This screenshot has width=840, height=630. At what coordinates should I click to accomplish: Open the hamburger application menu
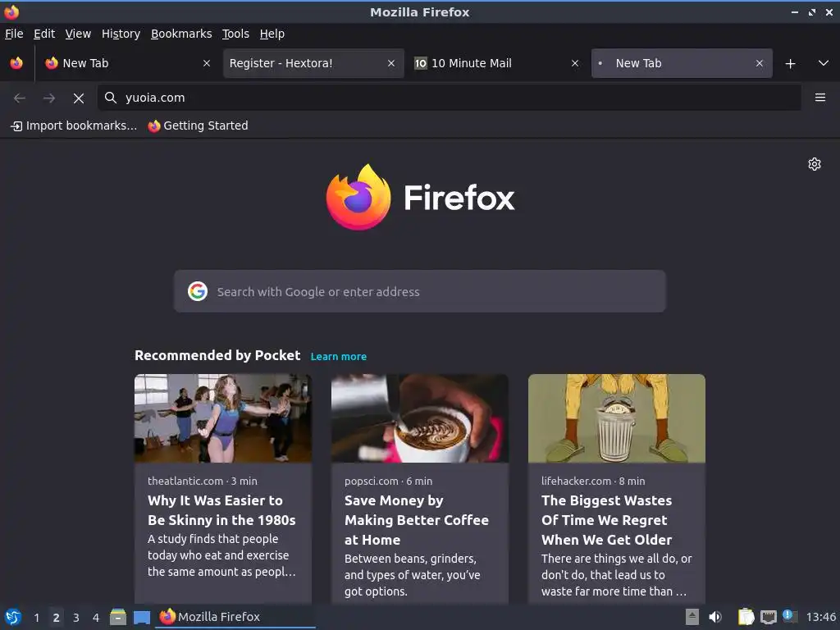click(819, 98)
